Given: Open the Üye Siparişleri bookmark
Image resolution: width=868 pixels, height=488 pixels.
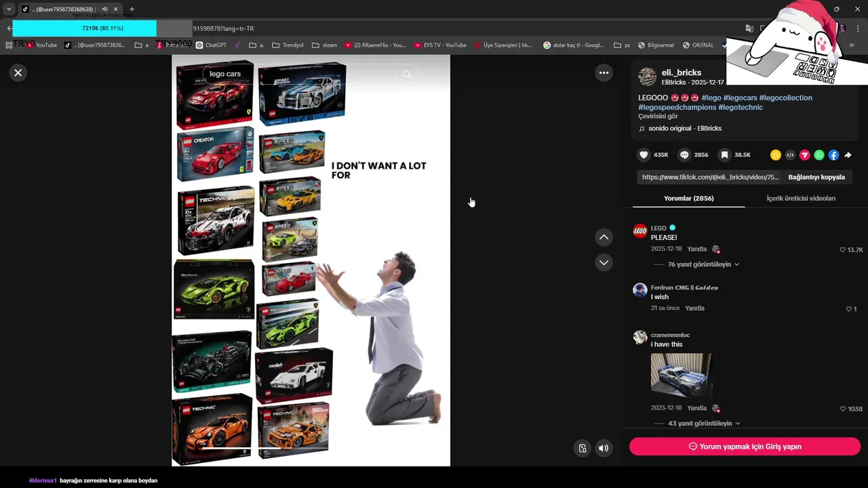Looking at the screenshot, I should [x=503, y=45].
